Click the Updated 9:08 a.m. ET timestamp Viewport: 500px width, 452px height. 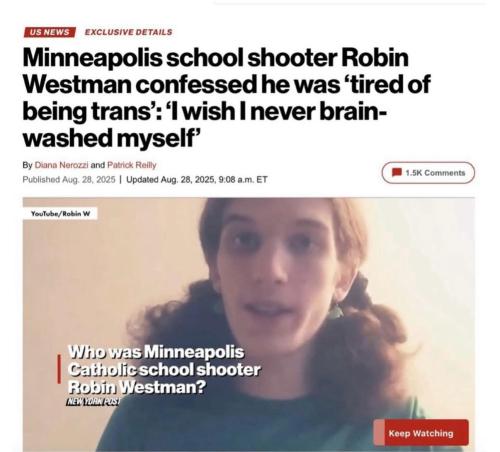(x=197, y=180)
